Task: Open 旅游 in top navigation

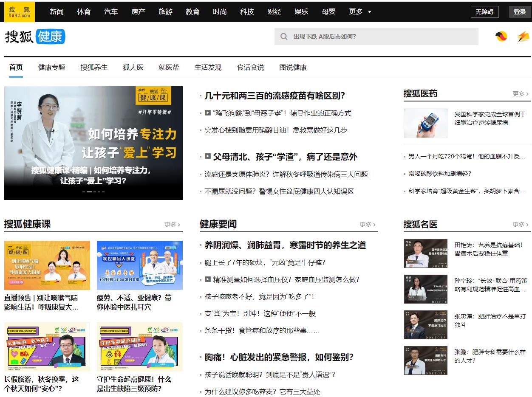Action: click(x=165, y=12)
